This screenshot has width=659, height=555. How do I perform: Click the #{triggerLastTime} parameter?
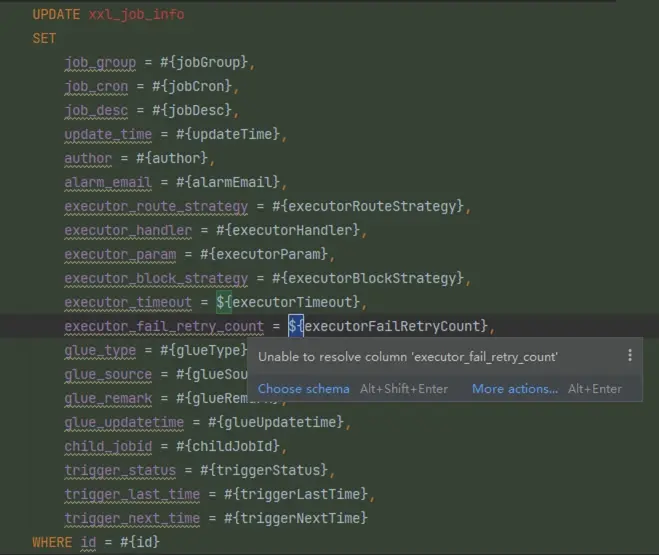tap(296, 493)
